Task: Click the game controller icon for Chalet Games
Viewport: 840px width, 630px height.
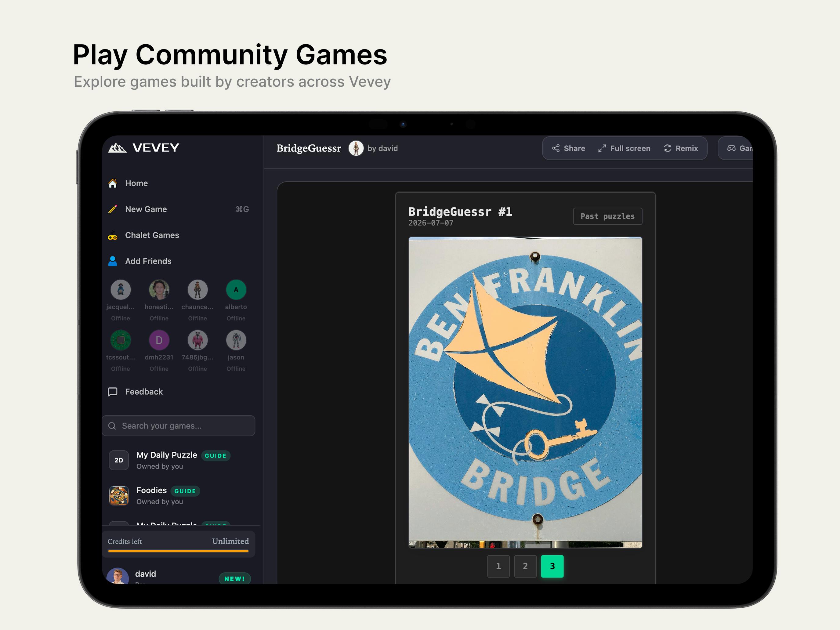Action: (113, 235)
